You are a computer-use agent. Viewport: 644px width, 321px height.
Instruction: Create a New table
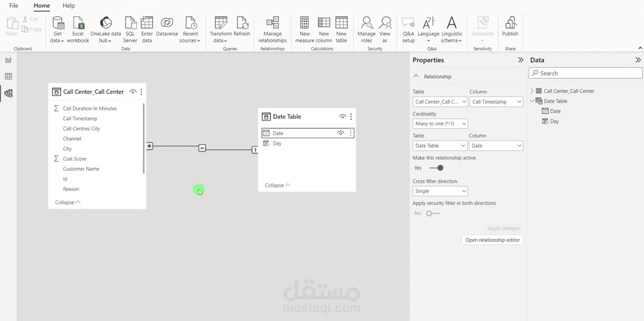[341, 30]
